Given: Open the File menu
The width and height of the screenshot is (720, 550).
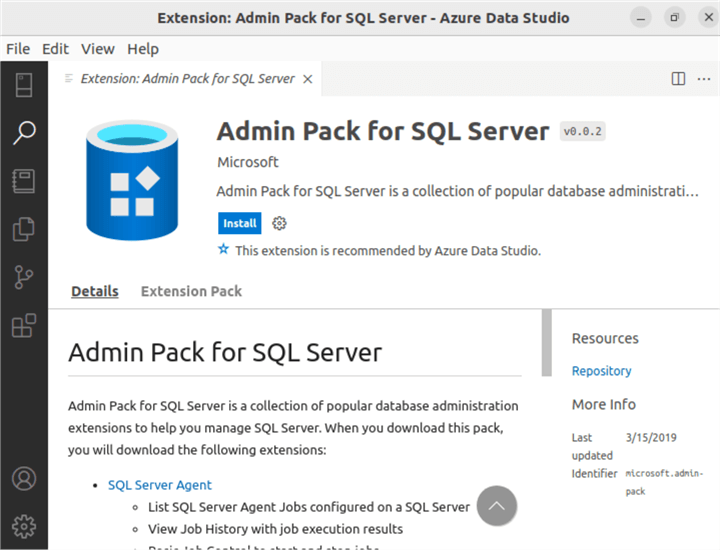Looking at the screenshot, I should 18,48.
